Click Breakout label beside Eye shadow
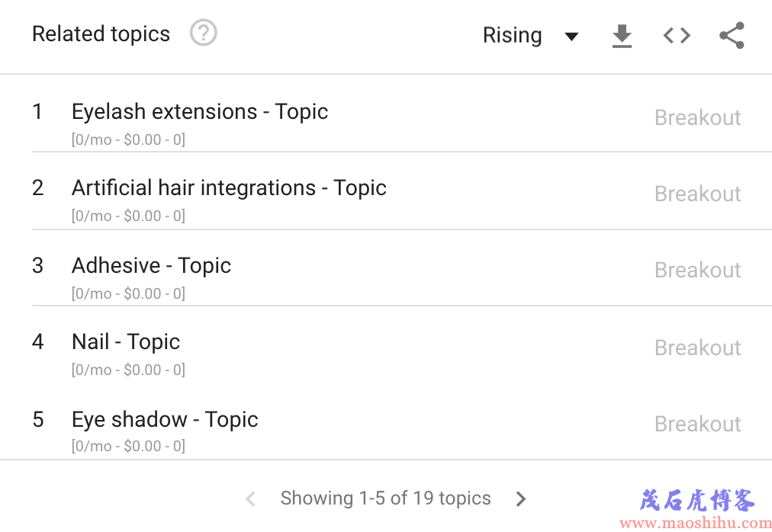Viewport: 772px width, 532px height. point(698,425)
